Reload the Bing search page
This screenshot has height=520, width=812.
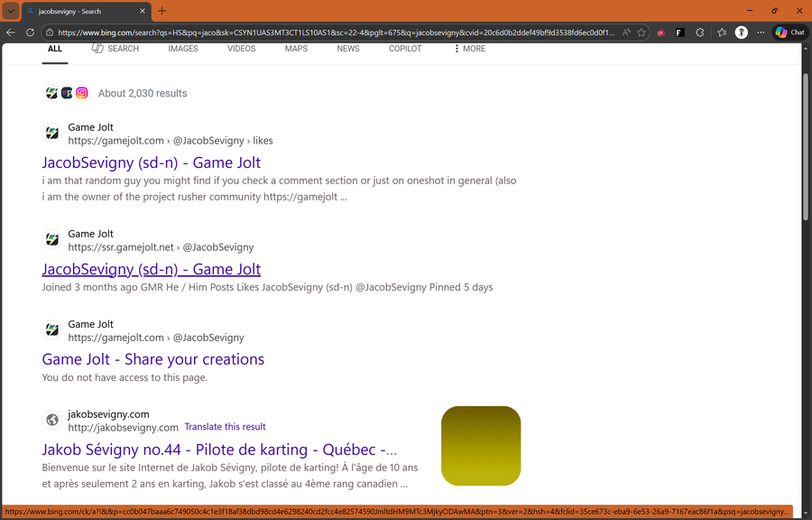click(30, 32)
